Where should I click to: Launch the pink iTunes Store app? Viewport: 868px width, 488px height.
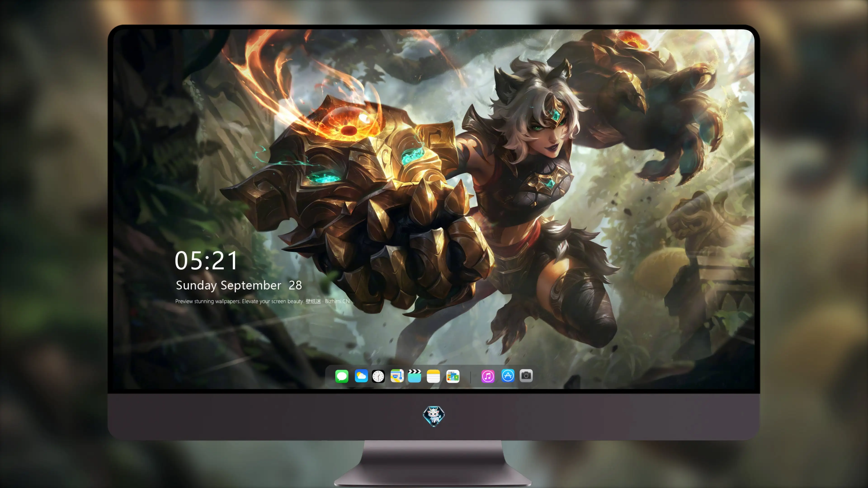pyautogui.click(x=488, y=376)
